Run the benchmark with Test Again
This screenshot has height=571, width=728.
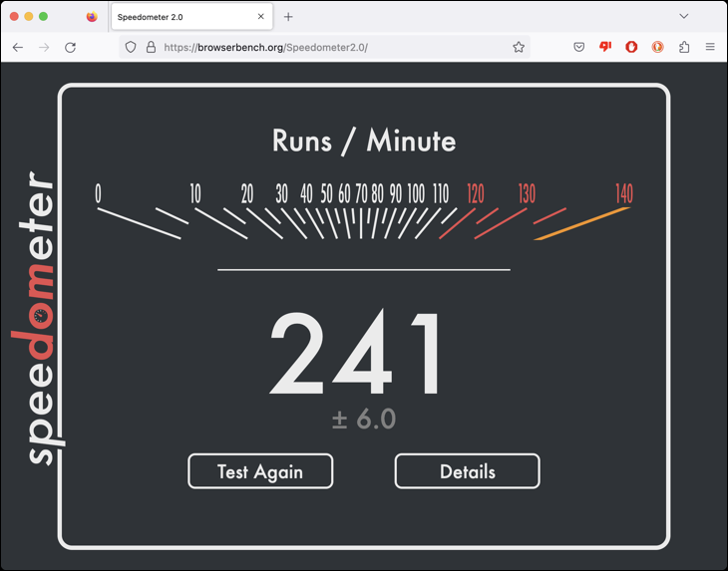(x=260, y=471)
